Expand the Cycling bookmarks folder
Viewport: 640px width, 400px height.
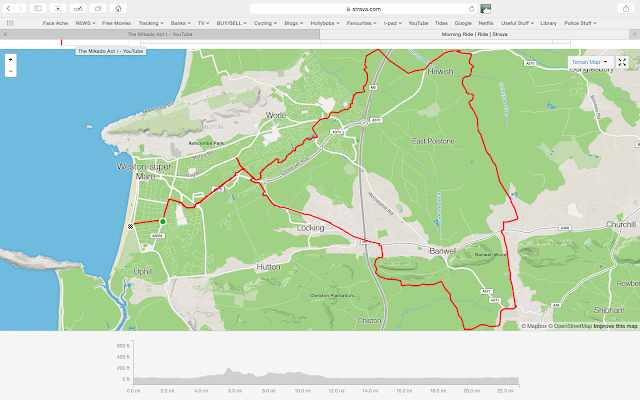click(265, 23)
